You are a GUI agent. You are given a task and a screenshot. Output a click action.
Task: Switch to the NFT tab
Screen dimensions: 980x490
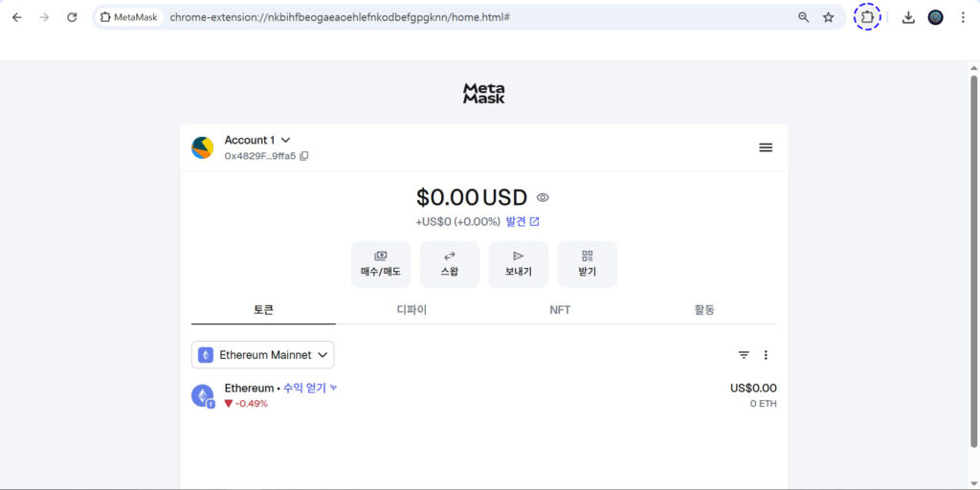click(x=560, y=310)
